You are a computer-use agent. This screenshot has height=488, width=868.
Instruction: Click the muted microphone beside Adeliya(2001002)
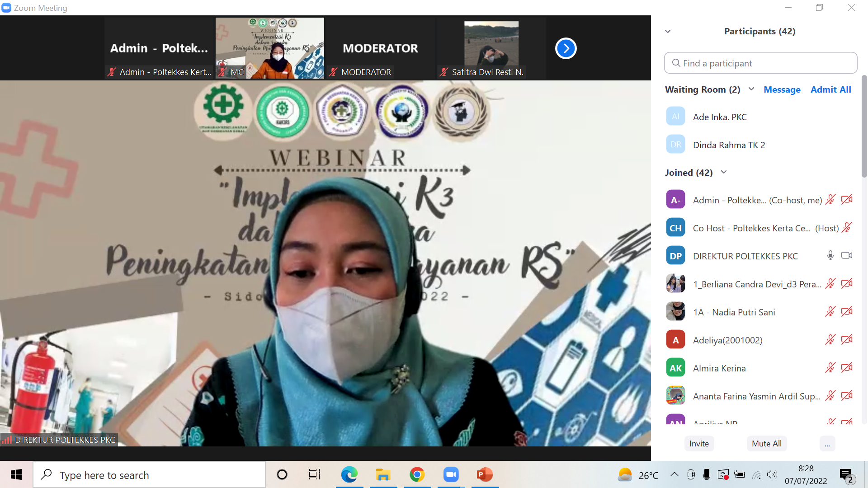(x=830, y=339)
